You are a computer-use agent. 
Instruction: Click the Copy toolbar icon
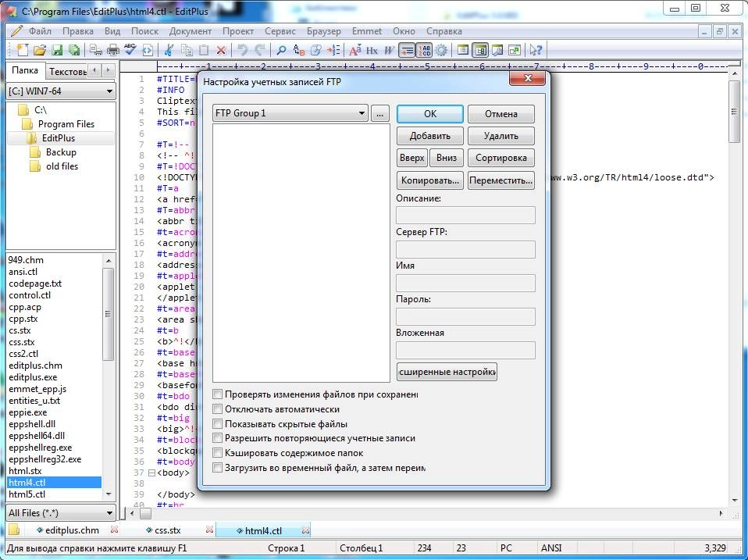tap(187, 50)
